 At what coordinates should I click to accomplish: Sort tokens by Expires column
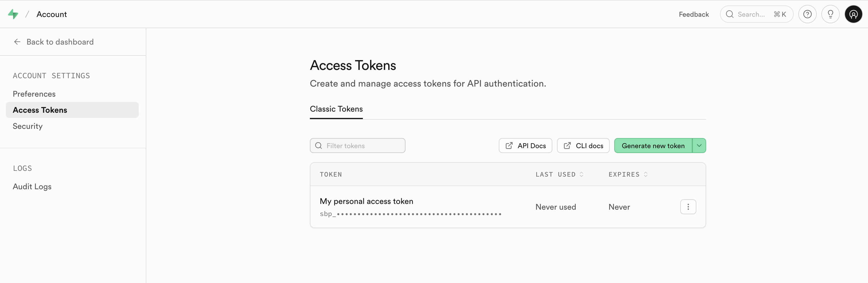click(x=645, y=174)
